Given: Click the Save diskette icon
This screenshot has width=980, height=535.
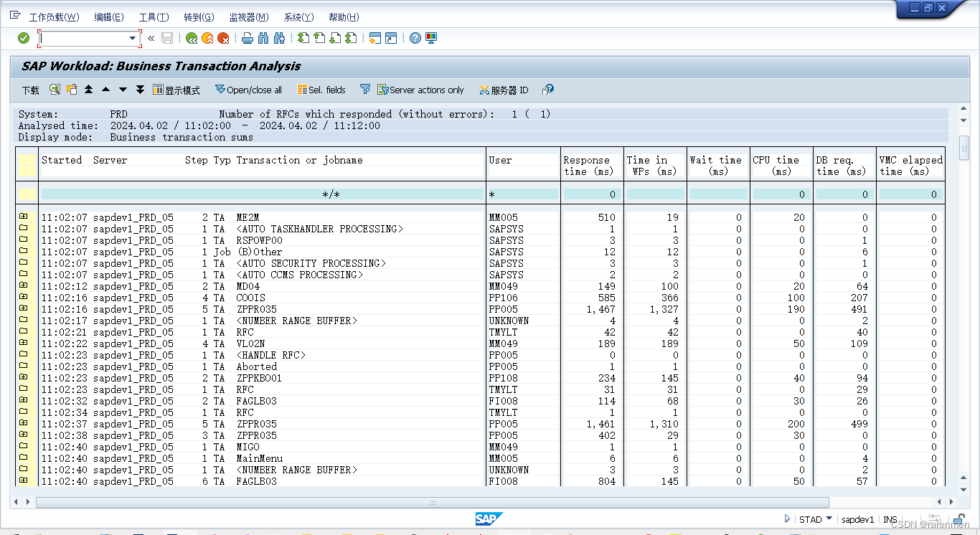Looking at the screenshot, I should pyautogui.click(x=167, y=38).
